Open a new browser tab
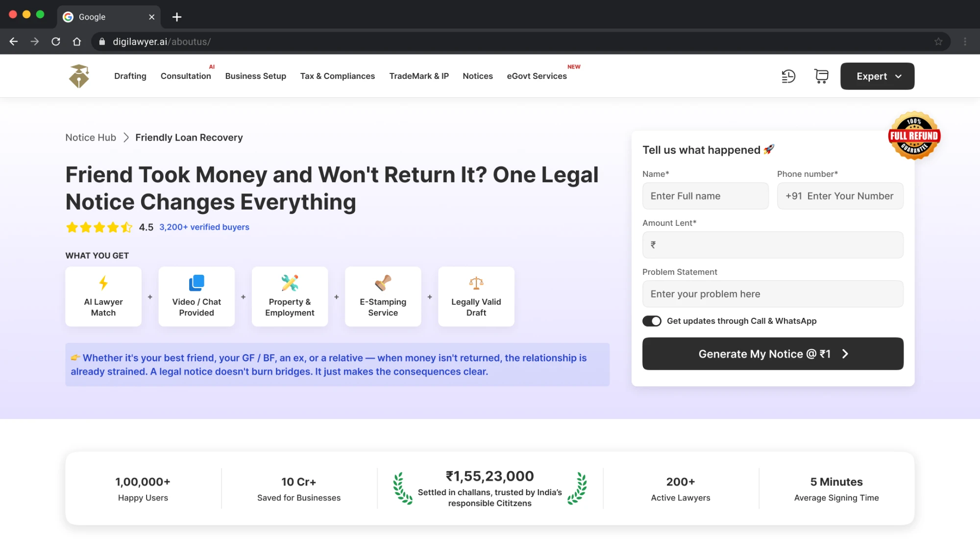This screenshot has width=980, height=551. tap(177, 17)
